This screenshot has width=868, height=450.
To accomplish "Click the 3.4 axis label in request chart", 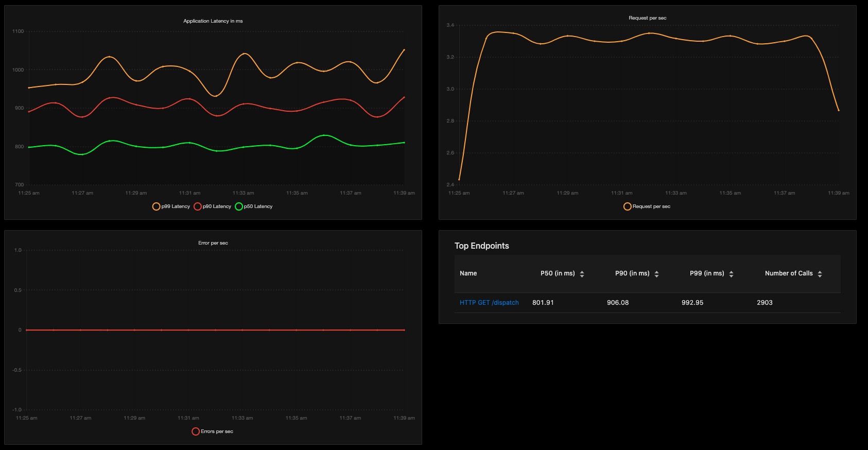I will click(450, 25).
